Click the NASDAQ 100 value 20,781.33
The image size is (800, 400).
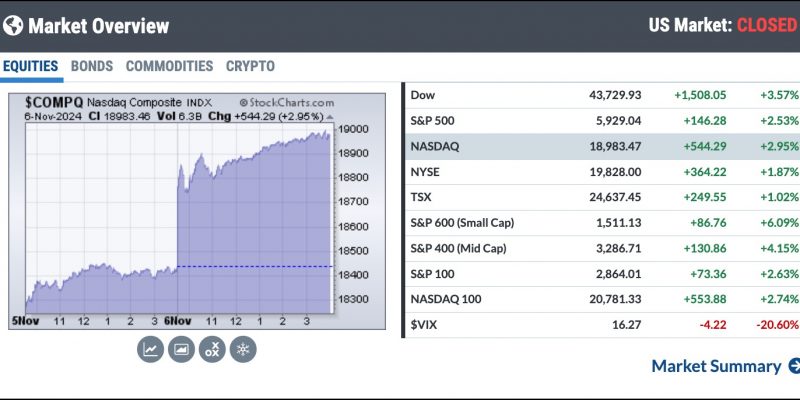[x=615, y=299]
